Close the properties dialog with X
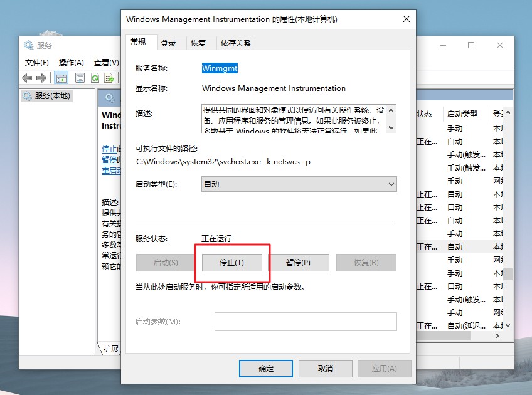 [406, 19]
